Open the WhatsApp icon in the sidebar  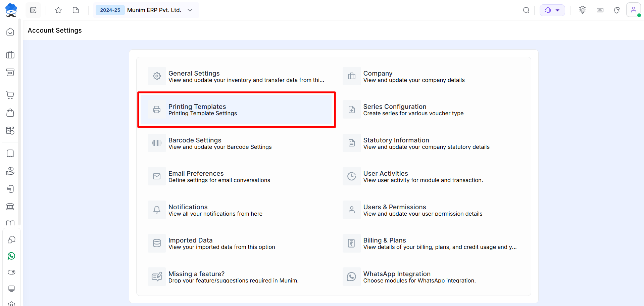pyautogui.click(x=11, y=256)
